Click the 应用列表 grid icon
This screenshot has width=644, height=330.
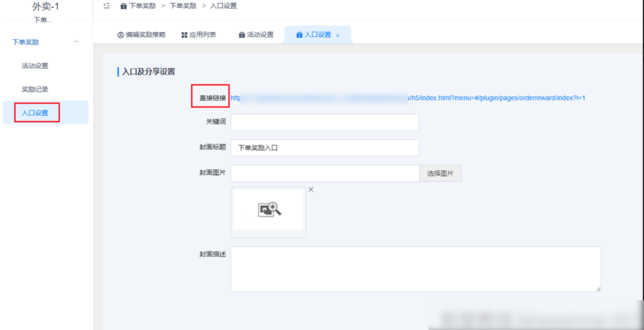[x=184, y=35]
